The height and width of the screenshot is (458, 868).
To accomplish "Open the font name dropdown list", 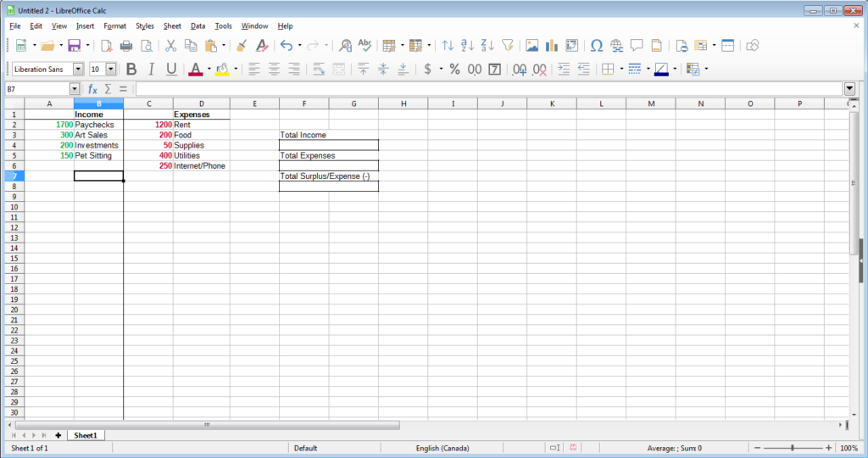I will pos(79,70).
